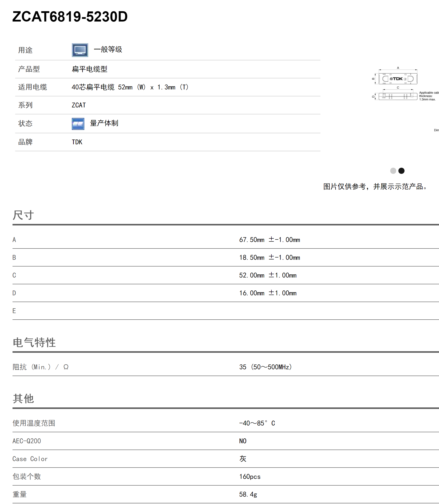This screenshot has width=439, height=504.
Task: Click dimension C value '52.00mm'
Action: (268, 275)
